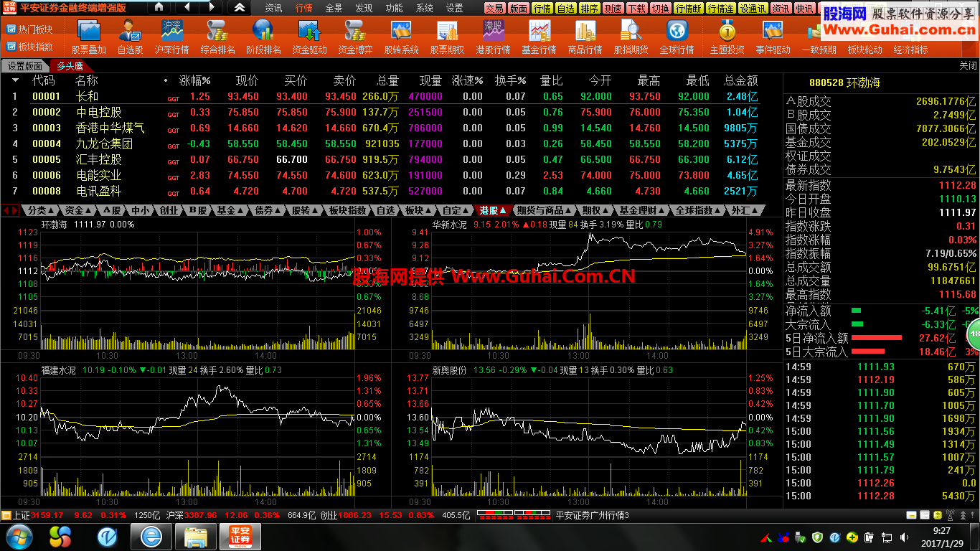Click 测速 speed test button
The height and width of the screenshot is (551, 980).
tap(613, 9)
